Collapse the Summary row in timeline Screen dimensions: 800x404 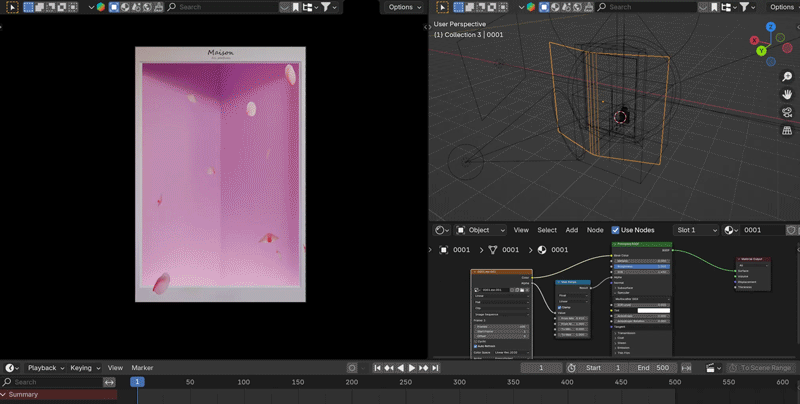(4, 395)
